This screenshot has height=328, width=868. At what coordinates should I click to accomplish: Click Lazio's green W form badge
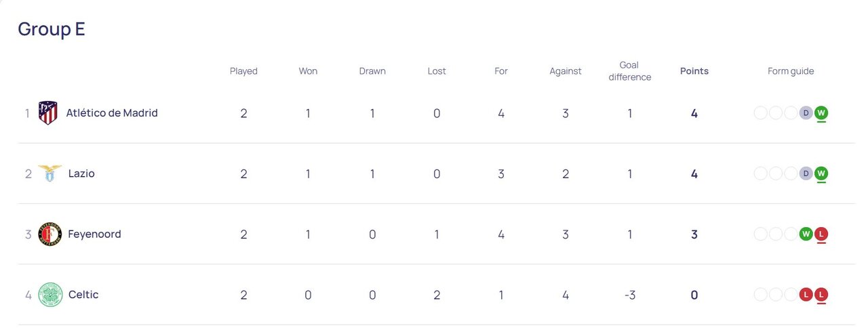(x=821, y=173)
